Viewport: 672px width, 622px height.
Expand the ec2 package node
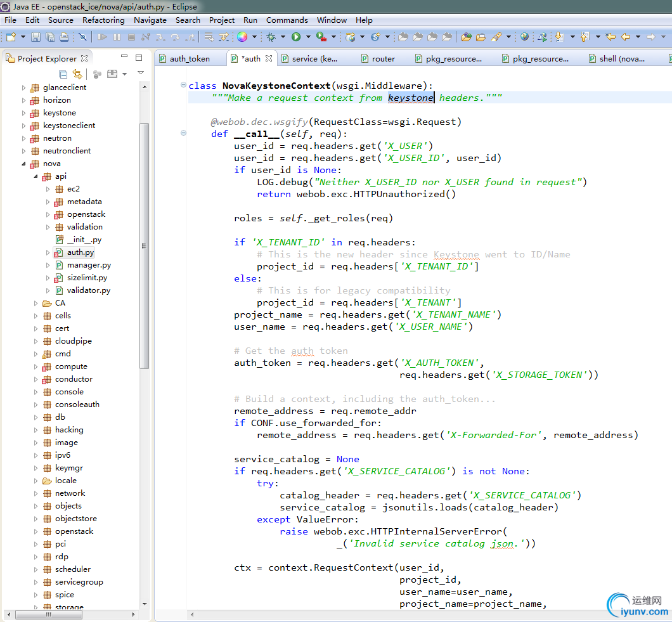(48, 189)
